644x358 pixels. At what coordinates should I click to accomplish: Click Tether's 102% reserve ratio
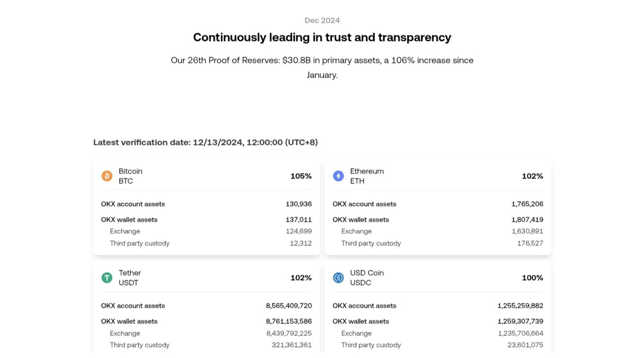coord(301,278)
